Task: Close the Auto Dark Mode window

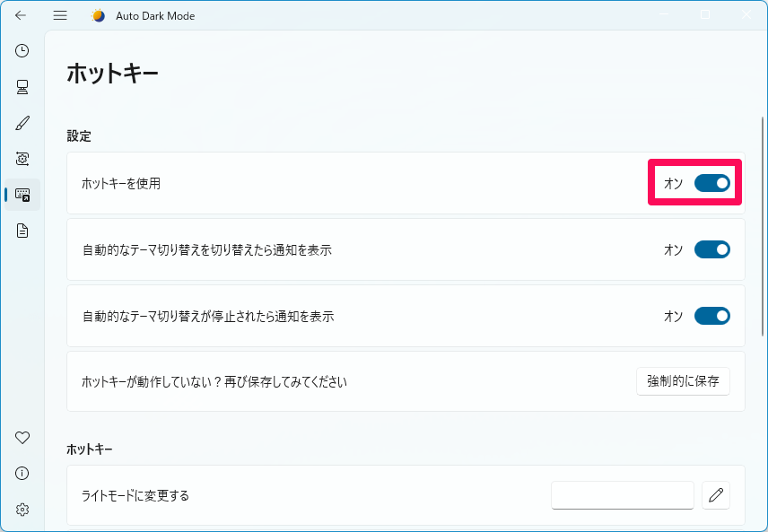Action: tap(746, 15)
